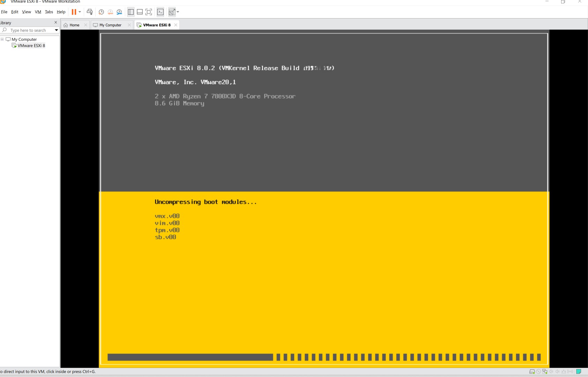The height and width of the screenshot is (377, 588).
Task: Revert the VM to its previous snapshot
Action: click(x=110, y=12)
